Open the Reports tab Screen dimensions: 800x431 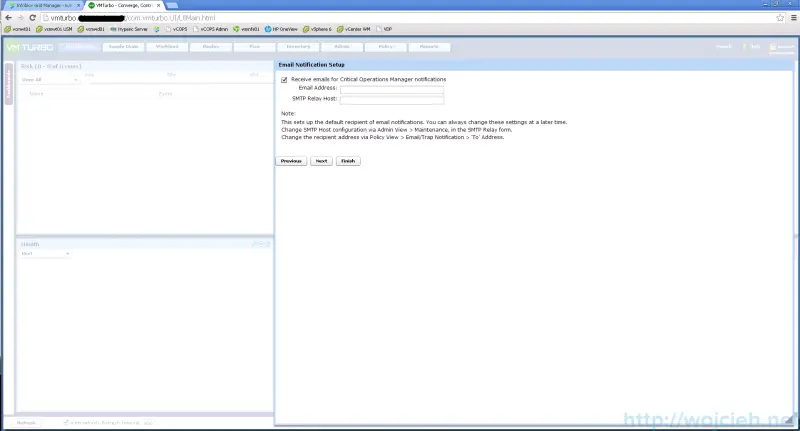[x=429, y=47]
